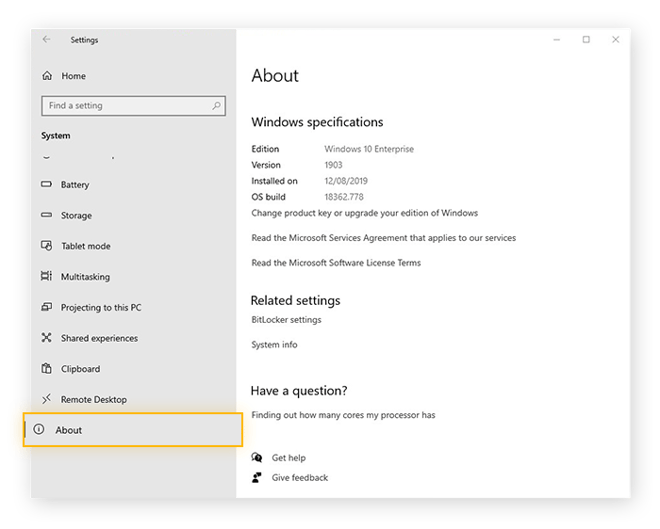Select the About sidebar entry
The height and width of the screenshot is (529, 660).
133,430
